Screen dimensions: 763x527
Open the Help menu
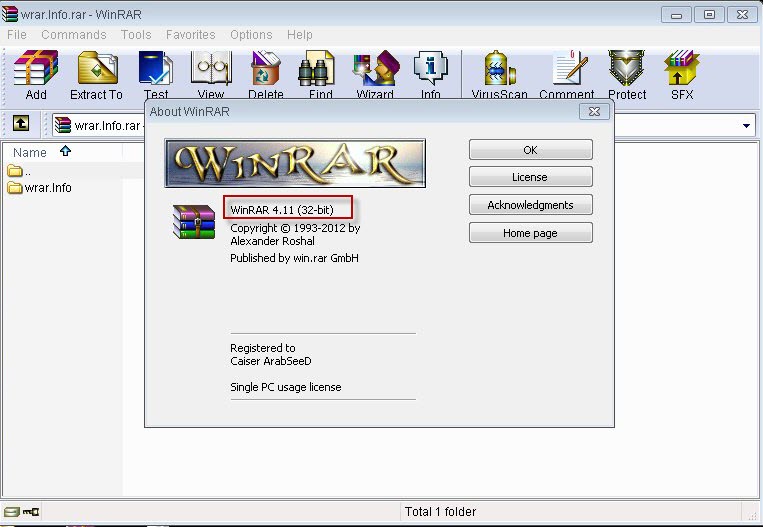tap(300, 35)
